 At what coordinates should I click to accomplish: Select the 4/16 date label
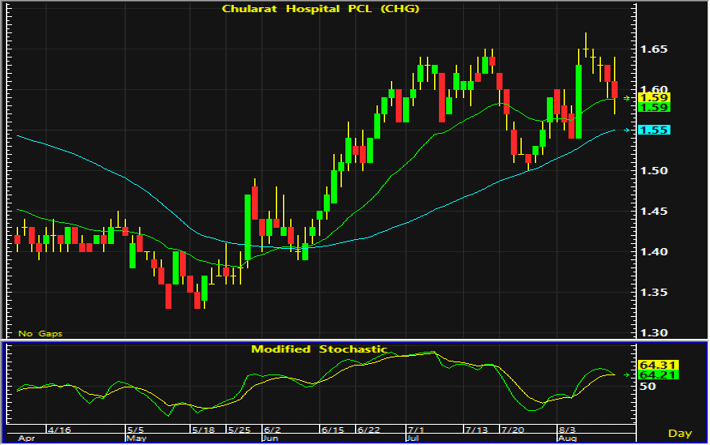tap(59, 430)
